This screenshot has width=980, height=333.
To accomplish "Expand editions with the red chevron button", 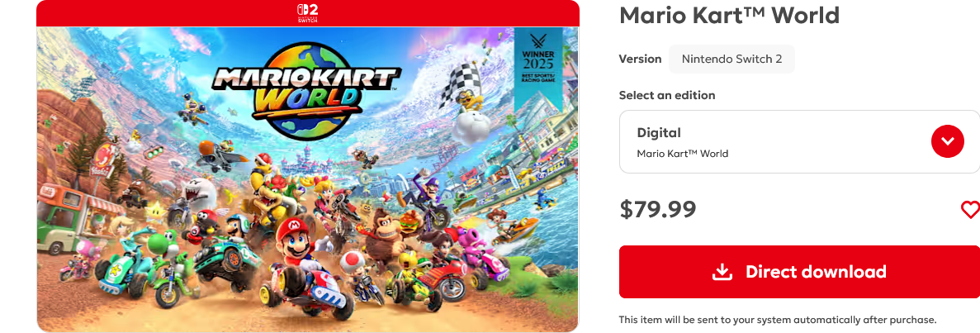I will 948,141.
